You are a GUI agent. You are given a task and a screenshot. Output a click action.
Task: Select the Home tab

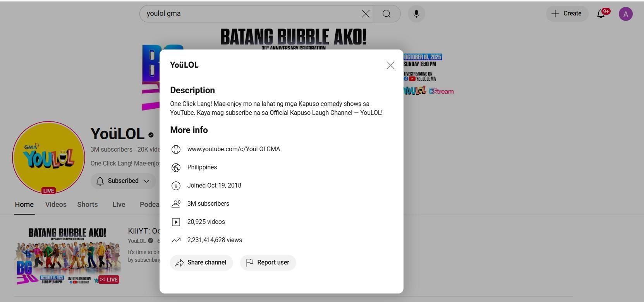point(24,205)
